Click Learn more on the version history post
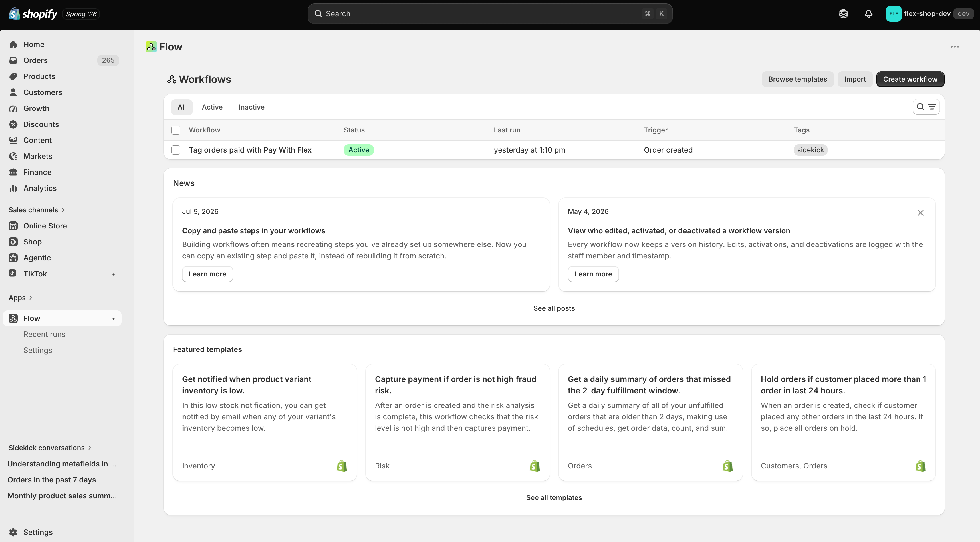Image resolution: width=980 pixels, height=542 pixels. coord(593,274)
